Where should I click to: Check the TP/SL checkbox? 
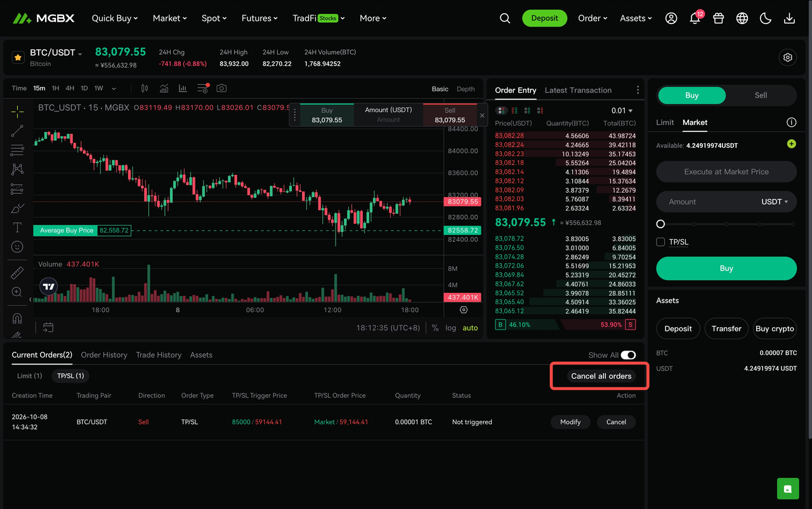660,242
